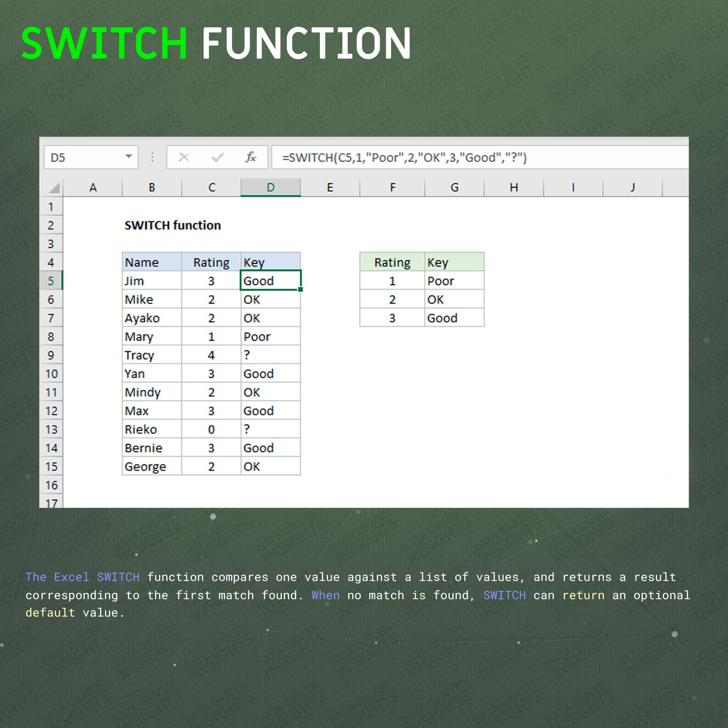The height and width of the screenshot is (728, 728).
Task: Click the "Name" header cell
Action: (152, 262)
